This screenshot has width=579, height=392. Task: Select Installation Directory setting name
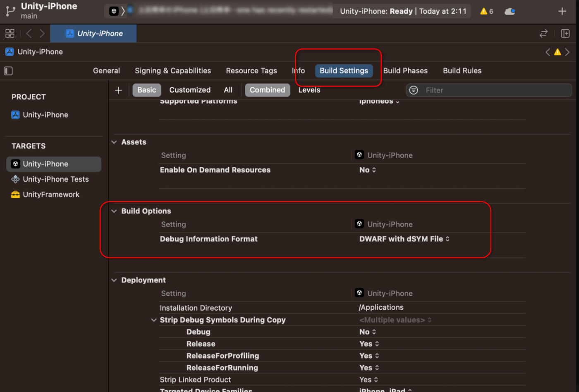coord(196,308)
